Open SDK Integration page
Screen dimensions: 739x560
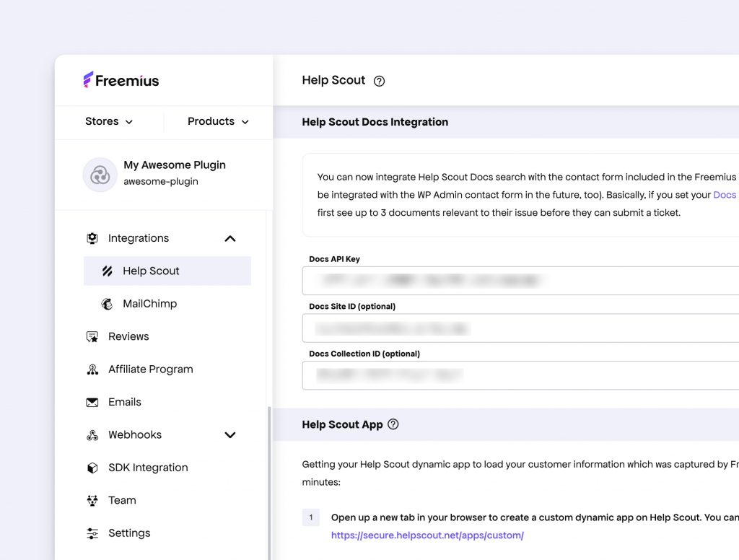148,468
